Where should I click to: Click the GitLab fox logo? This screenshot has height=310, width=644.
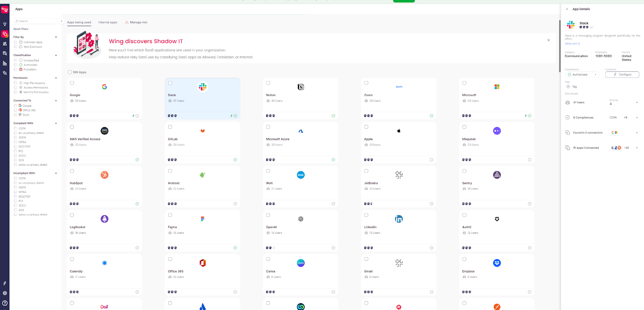click(x=202, y=131)
